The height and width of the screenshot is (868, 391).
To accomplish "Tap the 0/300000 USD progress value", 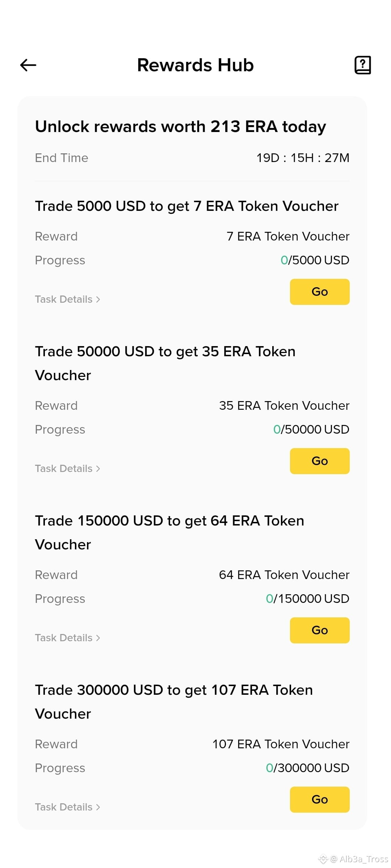I will click(x=308, y=768).
